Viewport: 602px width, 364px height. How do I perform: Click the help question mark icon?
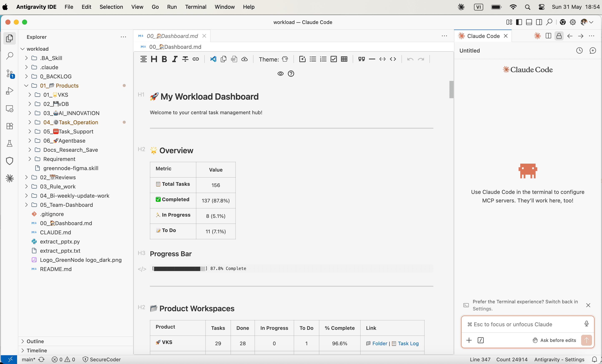291,74
